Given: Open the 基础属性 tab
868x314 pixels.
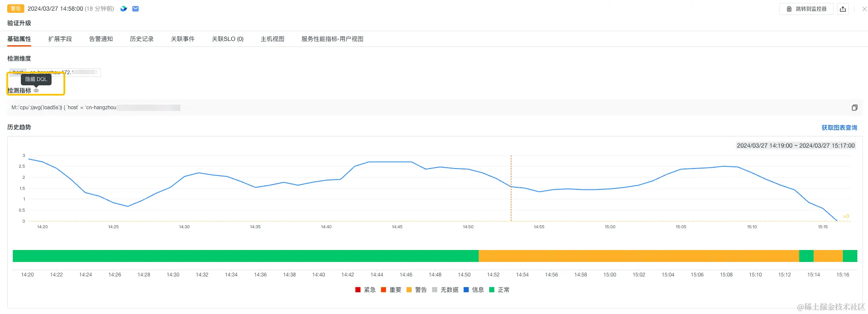Looking at the screenshot, I should [x=19, y=39].
